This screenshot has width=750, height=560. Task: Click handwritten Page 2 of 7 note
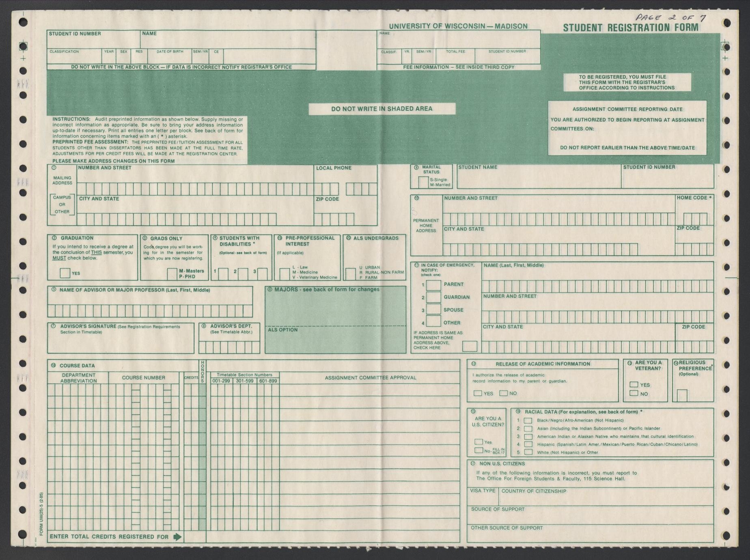[670, 17]
